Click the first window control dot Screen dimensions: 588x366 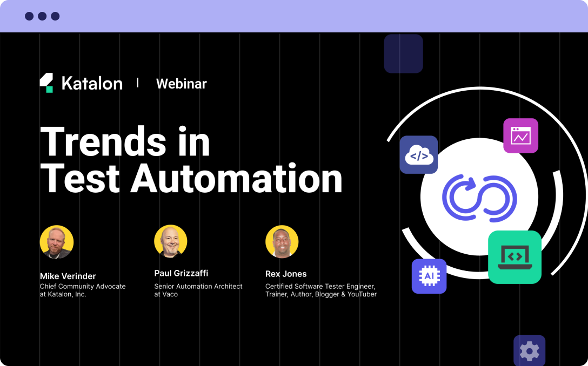[29, 16]
